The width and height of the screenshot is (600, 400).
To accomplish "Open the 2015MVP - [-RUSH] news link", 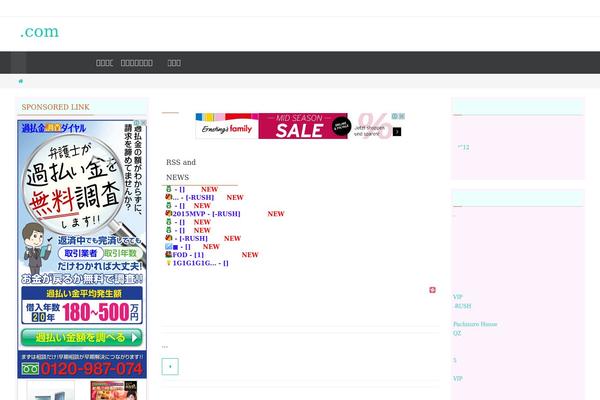I will (206, 214).
